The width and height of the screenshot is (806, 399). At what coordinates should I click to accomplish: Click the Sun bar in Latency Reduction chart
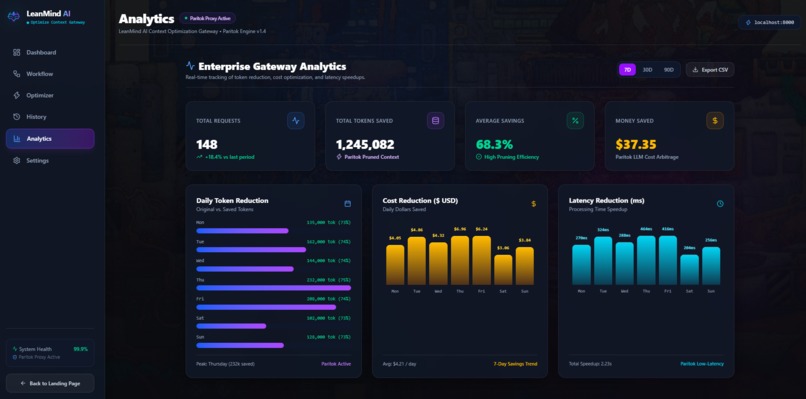tap(711, 266)
